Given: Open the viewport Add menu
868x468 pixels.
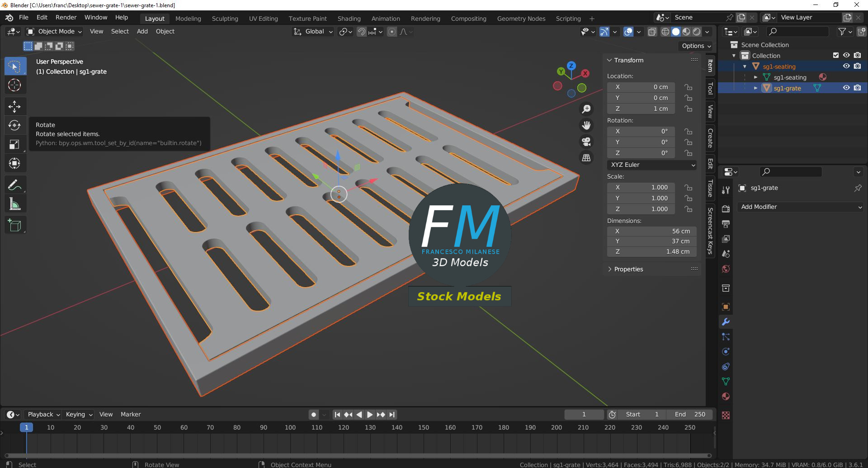Looking at the screenshot, I should pos(142,32).
